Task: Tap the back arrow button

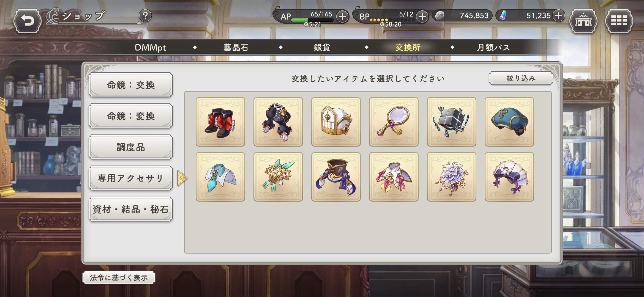Action: click(x=28, y=21)
